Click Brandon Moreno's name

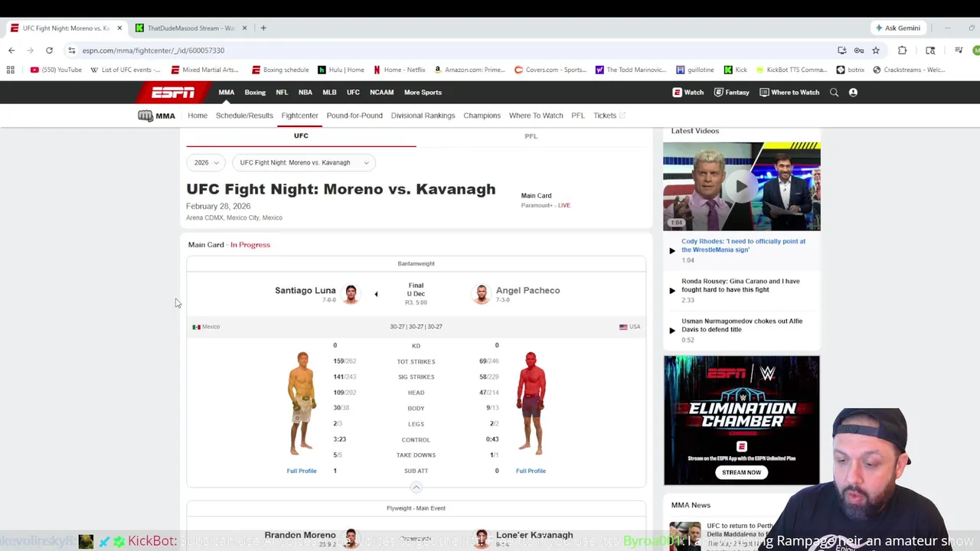pos(300,535)
